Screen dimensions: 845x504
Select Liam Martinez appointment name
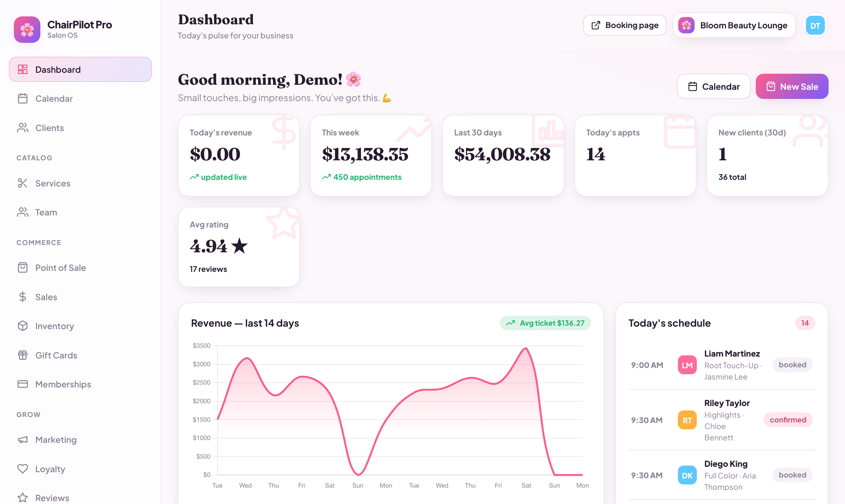coord(732,354)
